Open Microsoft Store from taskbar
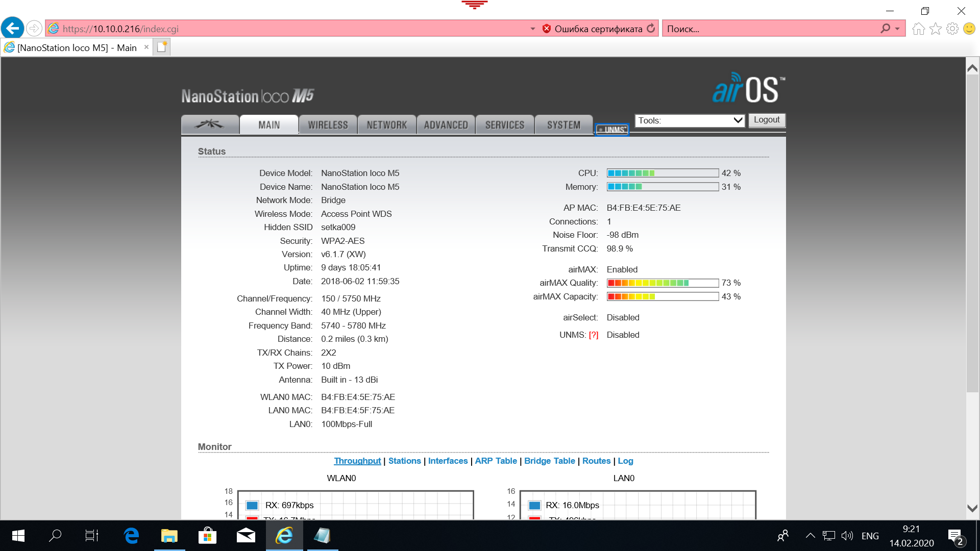This screenshot has height=551, width=980. 207,536
